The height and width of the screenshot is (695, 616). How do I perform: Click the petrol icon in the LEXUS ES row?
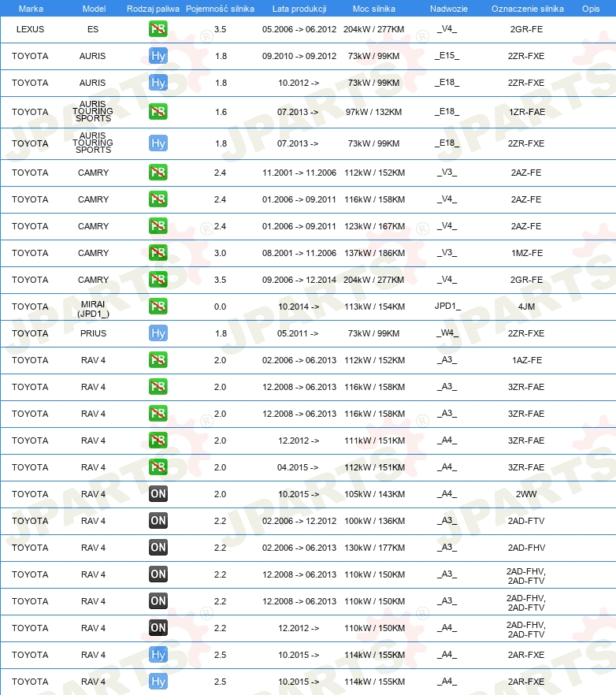[158, 29]
